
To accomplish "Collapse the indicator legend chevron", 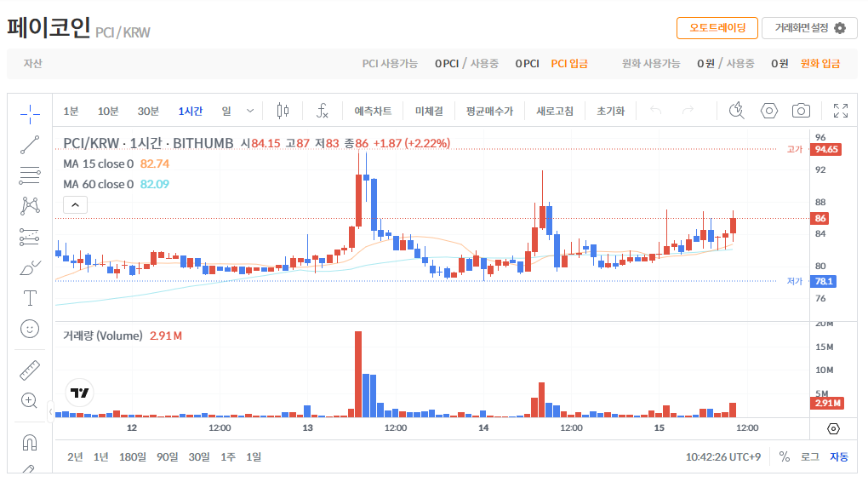I will [x=75, y=204].
